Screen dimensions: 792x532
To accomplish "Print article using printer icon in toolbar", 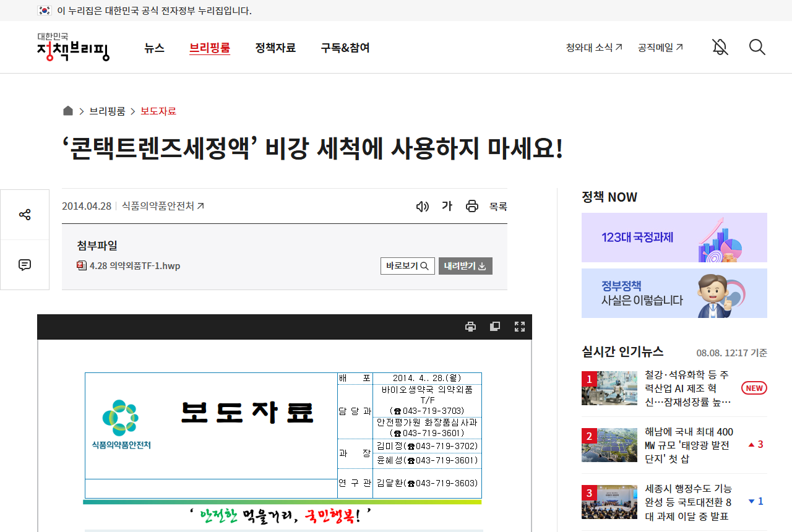I will pos(472,207).
